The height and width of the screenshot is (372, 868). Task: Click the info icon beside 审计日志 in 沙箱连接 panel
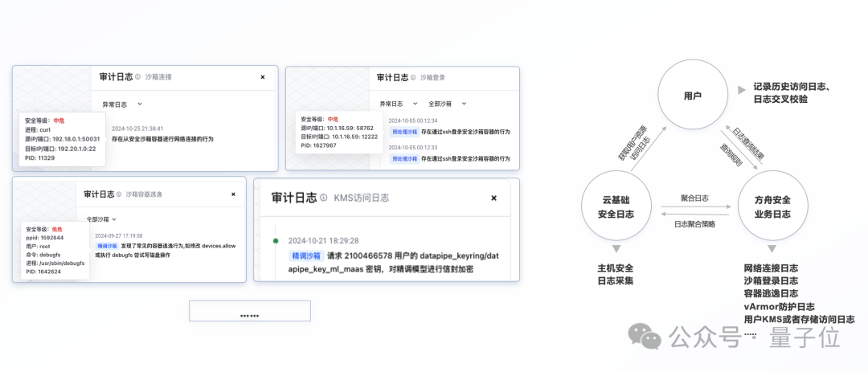pyautogui.click(x=137, y=77)
